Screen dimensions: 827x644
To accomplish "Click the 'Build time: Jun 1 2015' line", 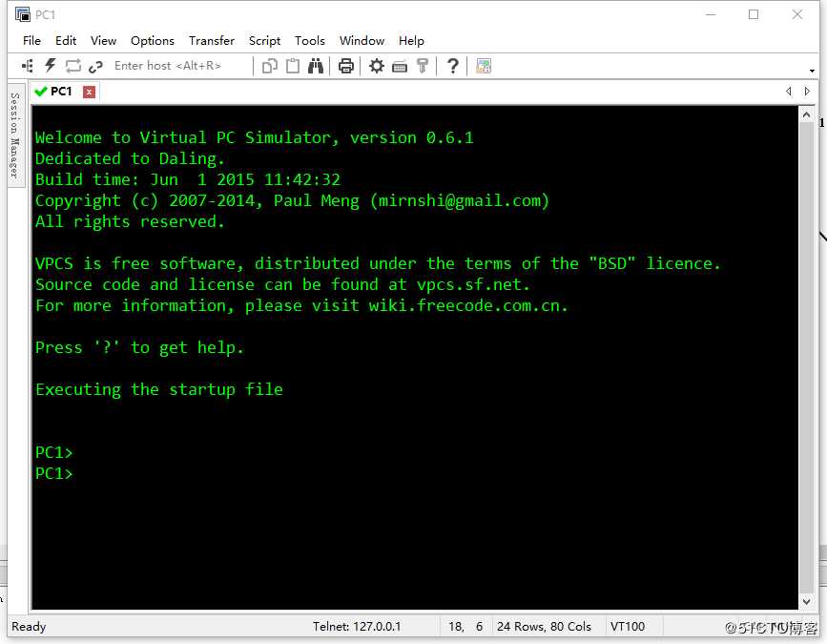I will click(x=188, y=180).
